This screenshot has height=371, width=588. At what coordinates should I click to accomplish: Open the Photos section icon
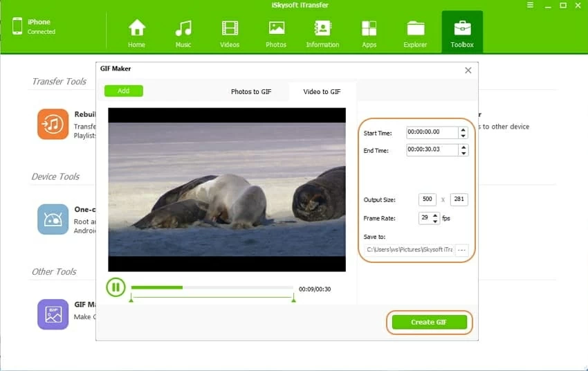coord(276,28)
